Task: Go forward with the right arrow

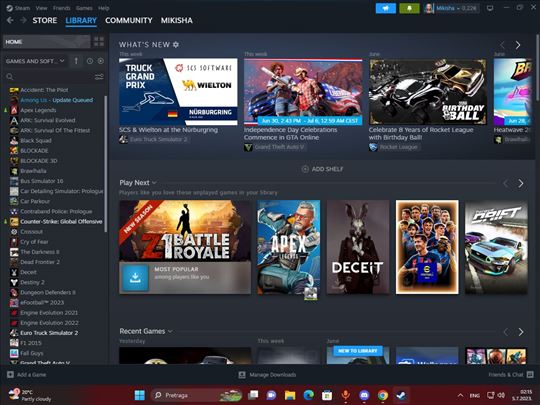Action: point(23,20)
